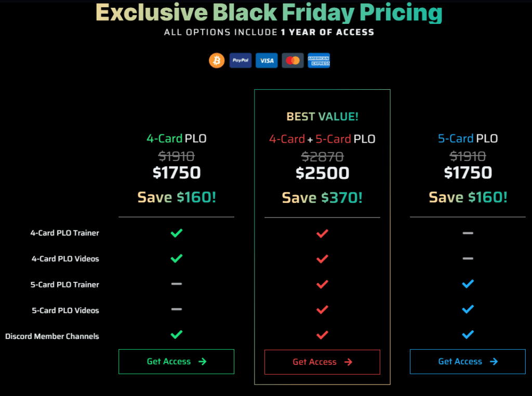Click red checkmark in 5-Card PLO Videos row
The image size is (532, 396).
click(322, 310)
